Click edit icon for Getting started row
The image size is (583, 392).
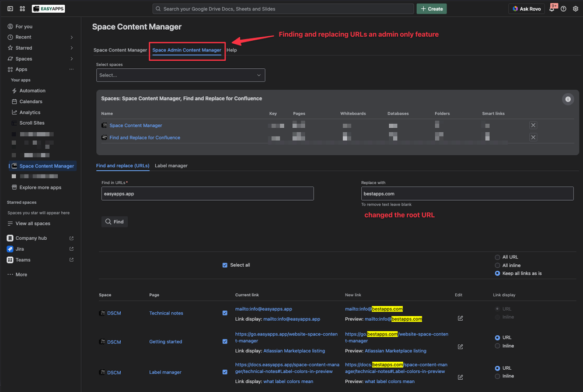(x=460, y=346)
